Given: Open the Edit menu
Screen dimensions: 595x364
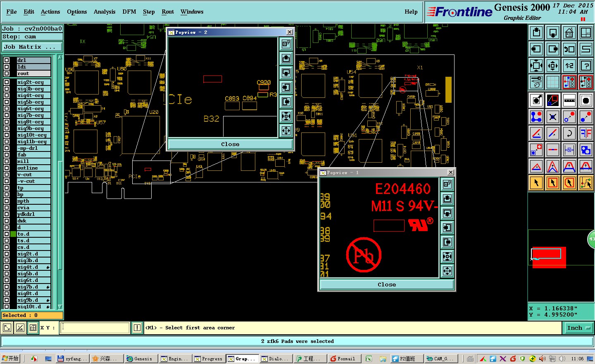Looking at the screenshot, I should coord(29,12).
